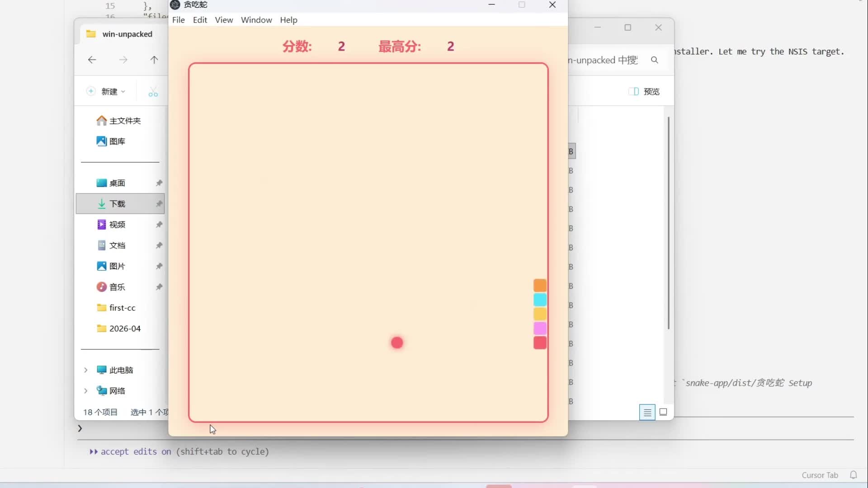This screenshot has width=868, height=488.
Task: Unpin 音乐 via its pin icon
Action: pos(159,287)
